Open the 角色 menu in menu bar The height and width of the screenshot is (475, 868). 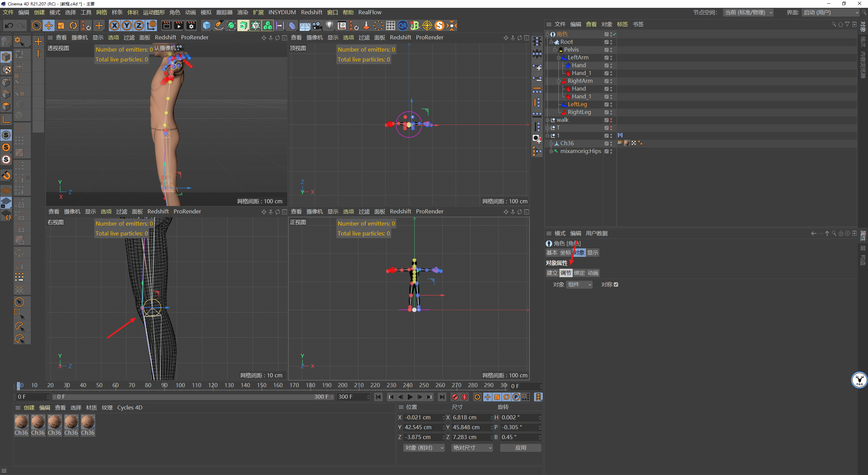[175, 13]
